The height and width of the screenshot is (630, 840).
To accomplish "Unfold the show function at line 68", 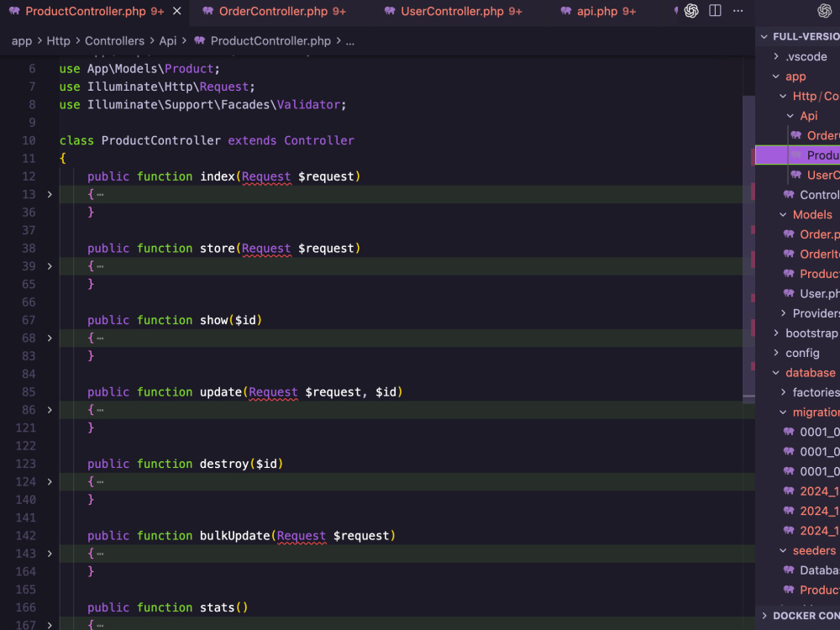I will coord(50,338).
